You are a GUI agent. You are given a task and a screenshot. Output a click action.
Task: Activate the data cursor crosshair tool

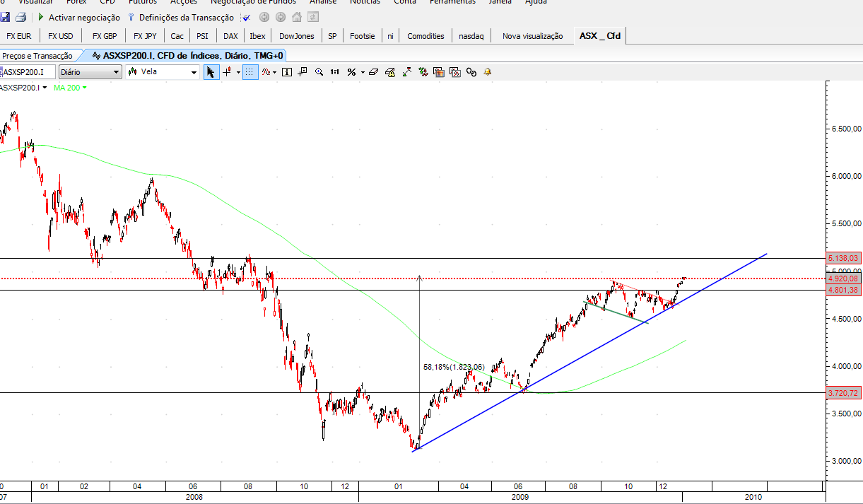point(303,71)
